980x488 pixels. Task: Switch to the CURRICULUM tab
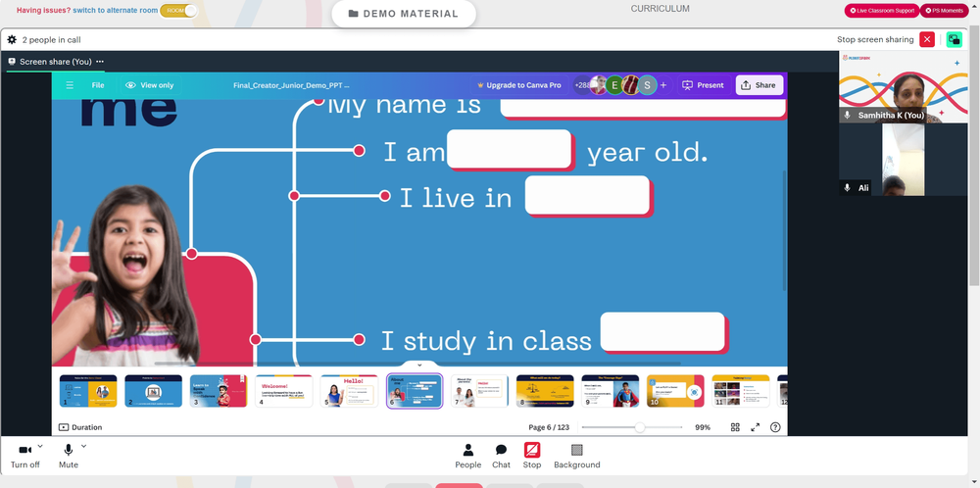(x=660, y=9)
